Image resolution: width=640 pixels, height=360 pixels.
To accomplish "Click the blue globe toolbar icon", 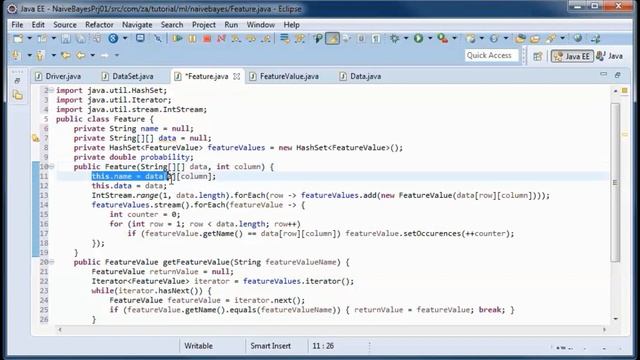I will [113, 39].
